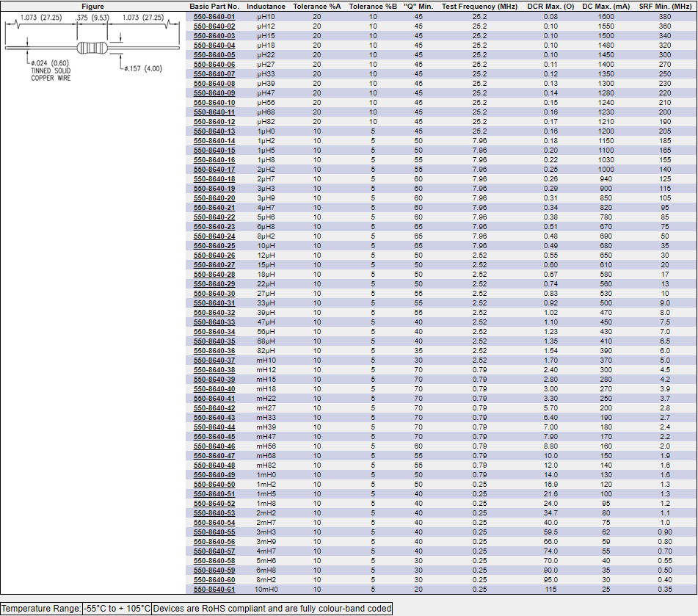698x616 pixels.
Task: Follow the 550-8640-20 part number link
Action: coord(214,198)
